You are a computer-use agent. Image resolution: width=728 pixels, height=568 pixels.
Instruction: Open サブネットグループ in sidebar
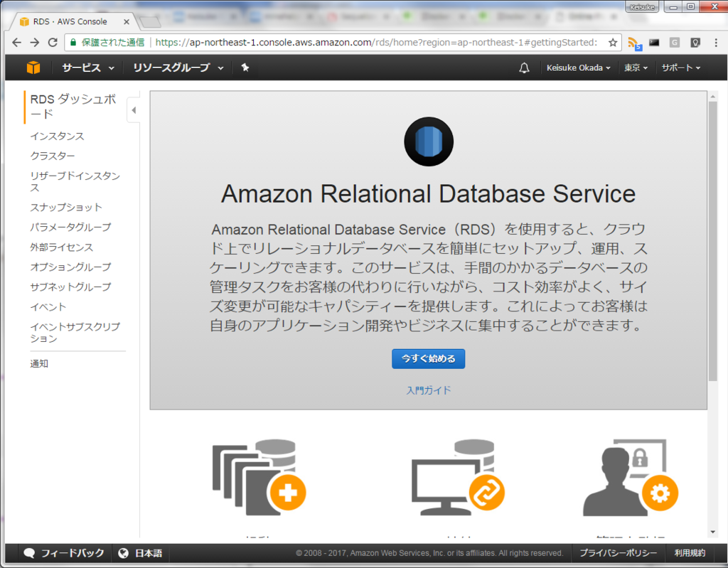pyautogui.click(x=70, y=287)
